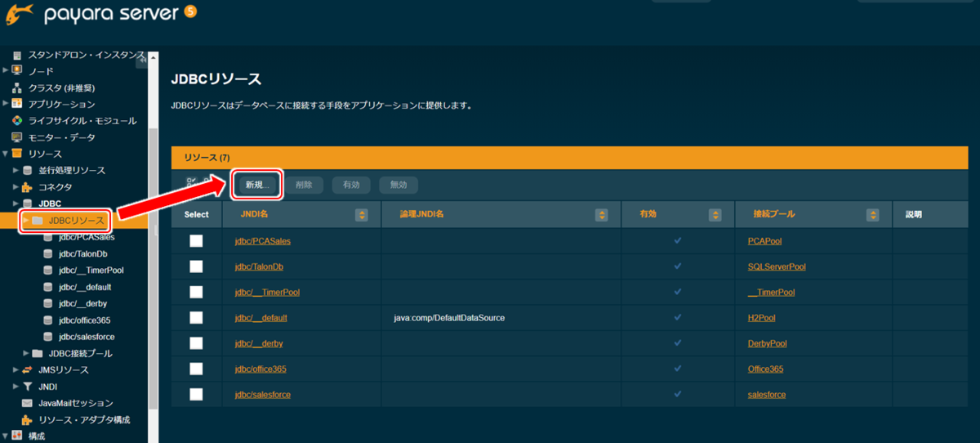Click the ノード tree icon
980x443 pixels.
(x=17, y=71)
